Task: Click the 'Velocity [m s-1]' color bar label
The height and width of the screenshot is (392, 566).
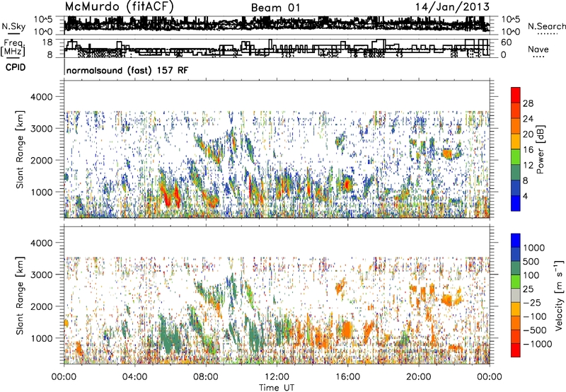Action: point(559,295)
